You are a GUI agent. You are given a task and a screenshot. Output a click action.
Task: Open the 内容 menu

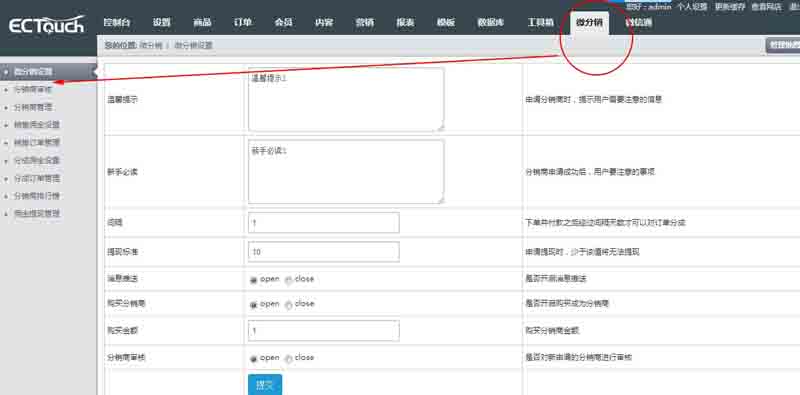[x=324, y=23]
